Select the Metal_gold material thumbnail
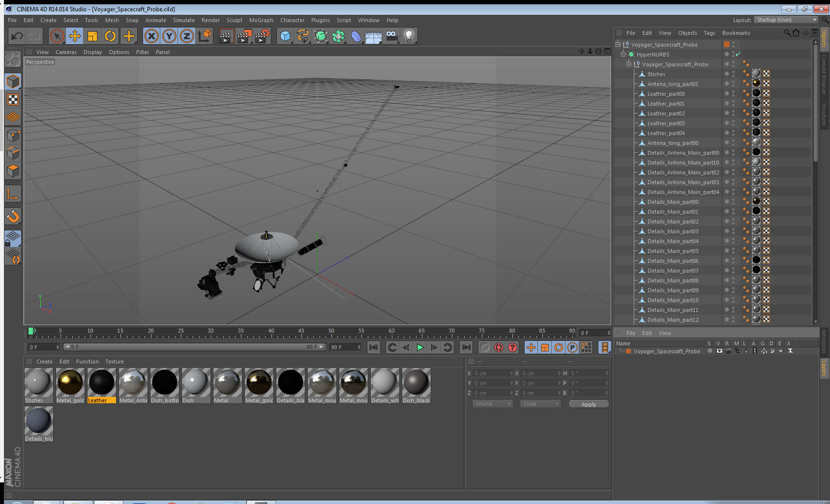 (70, 386)
